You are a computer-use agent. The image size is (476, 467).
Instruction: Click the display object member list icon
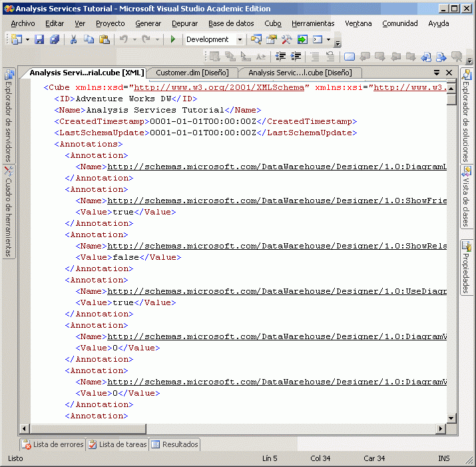click(x=214, y=57)
